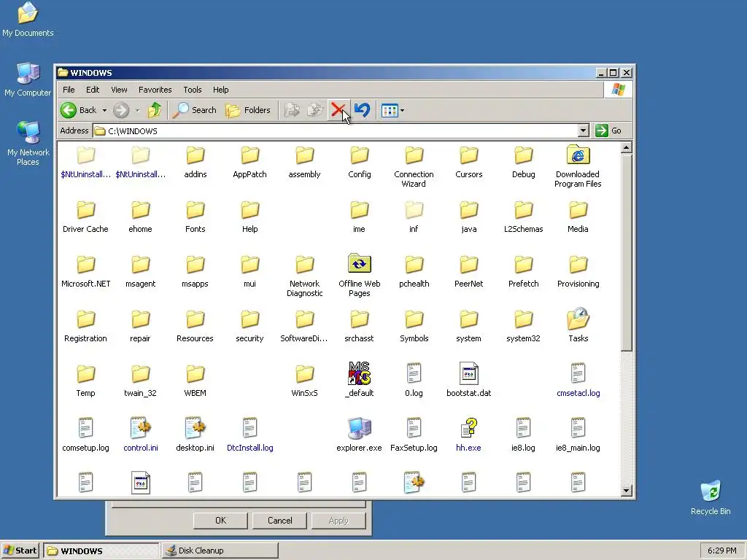Select the Microsoft.NET folder
This screenshot has height=560, width=747.
point(86,271)
